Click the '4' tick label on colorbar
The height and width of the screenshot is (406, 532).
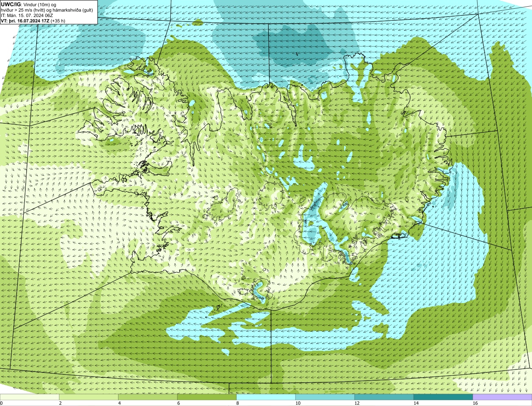[119, 403]
